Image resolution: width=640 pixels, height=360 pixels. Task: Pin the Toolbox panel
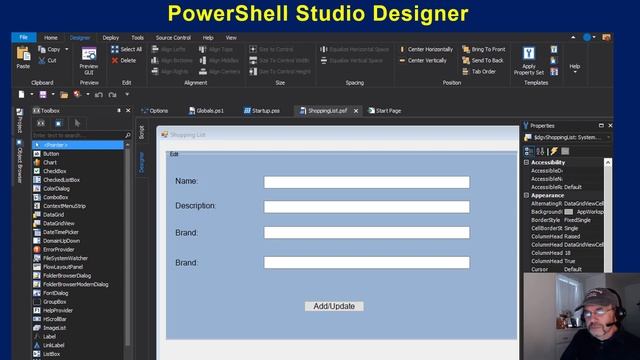119,111
